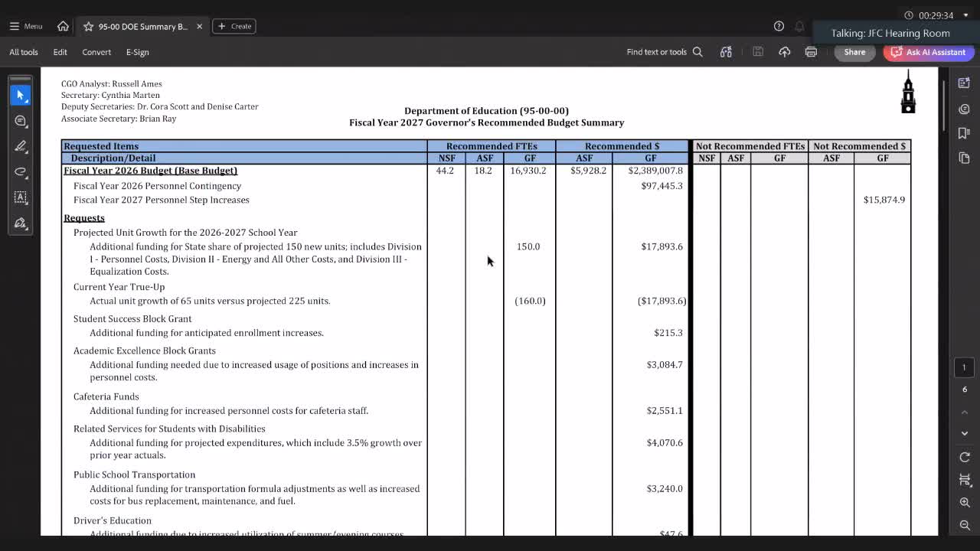The height and width of the screenshot is (551, 980).
Task: Zoom out of the document
Action: (965, 525)
